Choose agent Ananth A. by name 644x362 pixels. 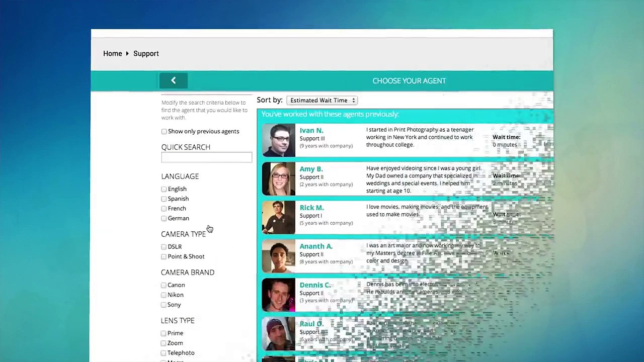(x=316, y=246)
